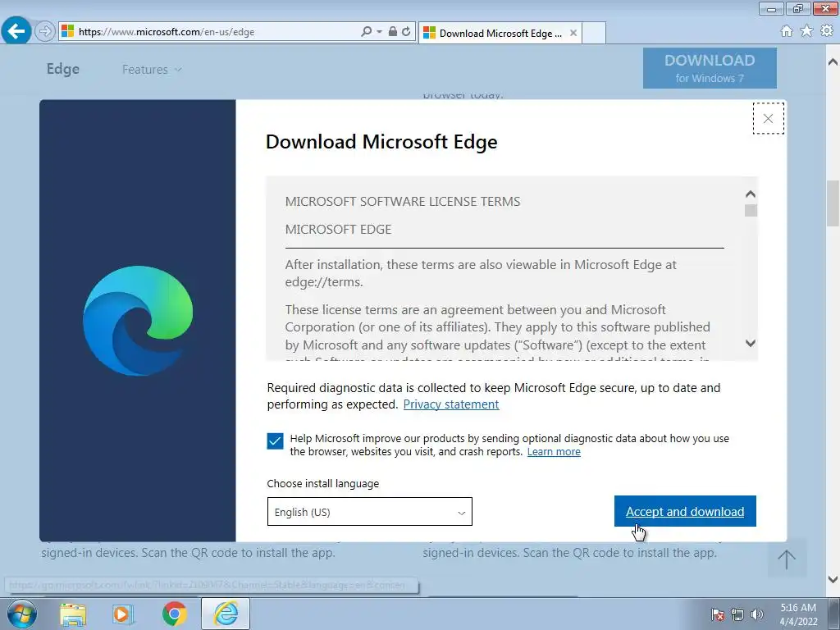This screenshot has height=630, width=840.
Task: Open the Tools gear icon
Action: 827,32
